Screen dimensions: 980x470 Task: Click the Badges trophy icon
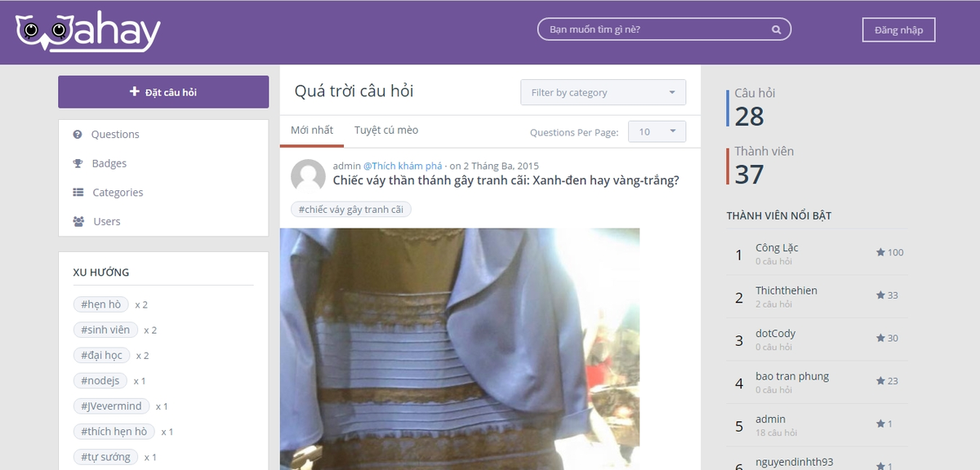[78, 163]
